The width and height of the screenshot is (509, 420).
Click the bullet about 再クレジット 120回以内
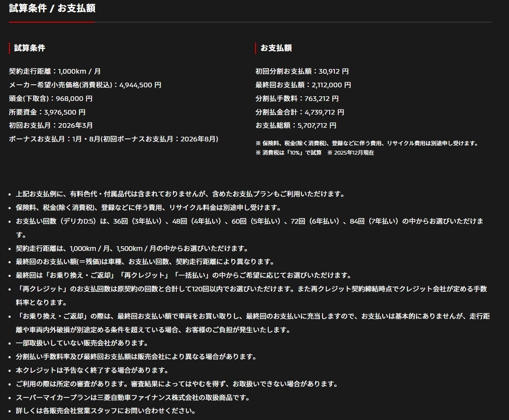click(251, 289)
